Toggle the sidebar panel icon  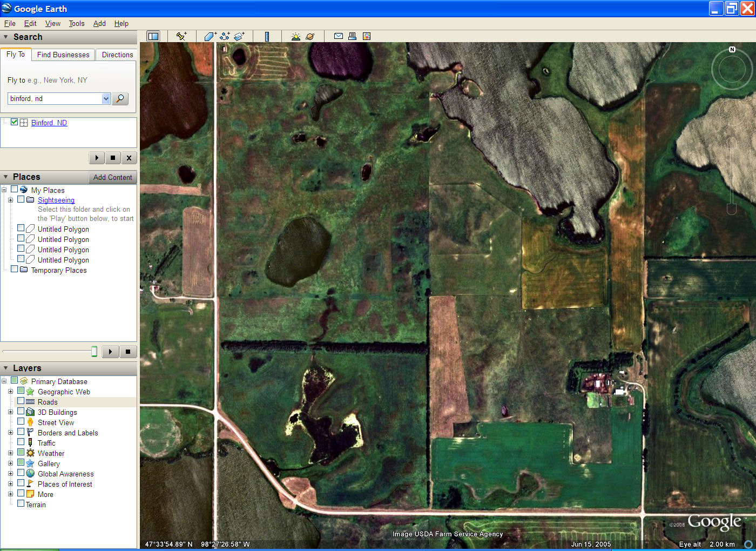(153, 36)
